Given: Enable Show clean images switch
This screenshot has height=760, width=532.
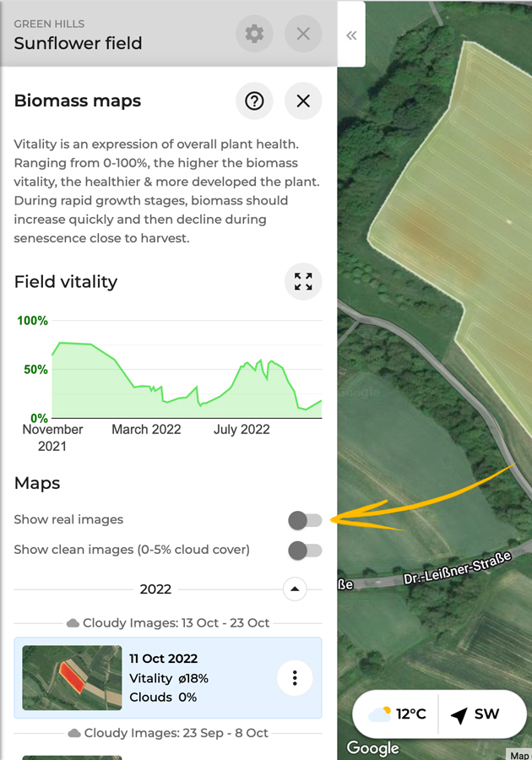Looking at the screenshot, I should [305, 551].
